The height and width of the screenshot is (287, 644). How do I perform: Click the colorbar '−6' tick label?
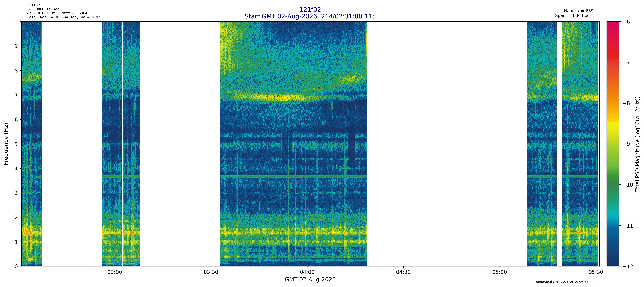626,22
